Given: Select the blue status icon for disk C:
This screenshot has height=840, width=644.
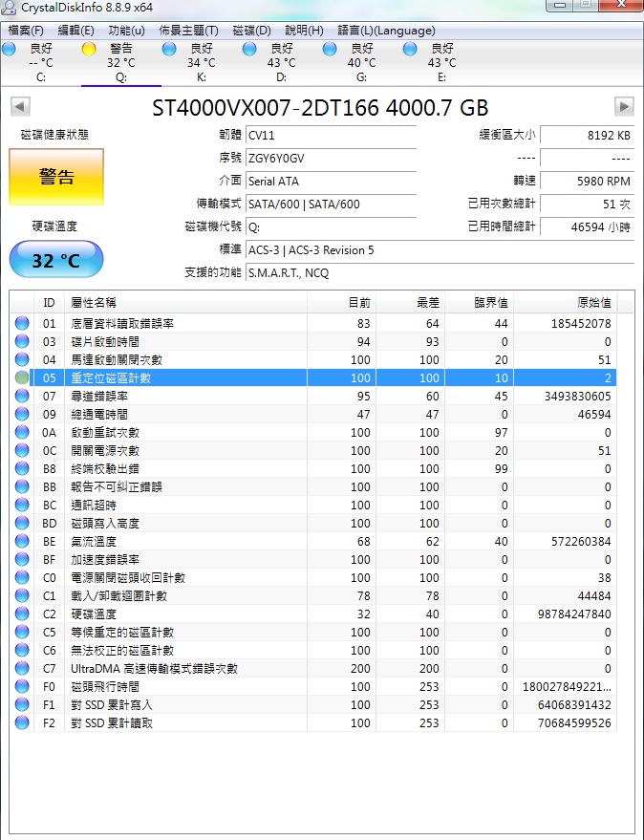Looking at the screenshot, I should pyautogui.click(x=9, y=49).
